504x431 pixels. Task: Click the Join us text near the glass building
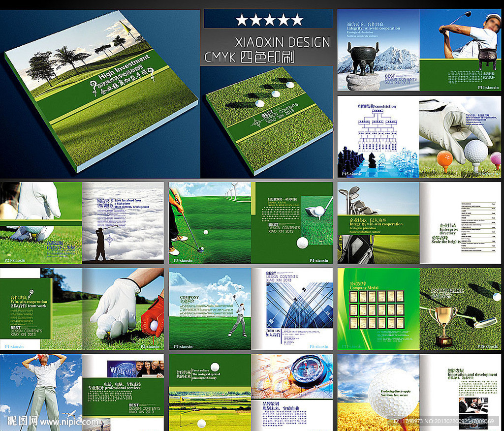coord(273,331)
